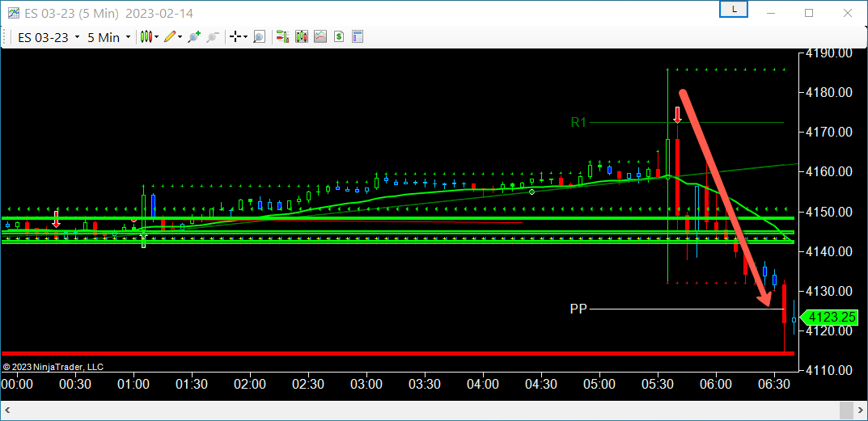868x421 pixels.
Task: Open the Indicators icon
Action: click(x=320, y=37)
